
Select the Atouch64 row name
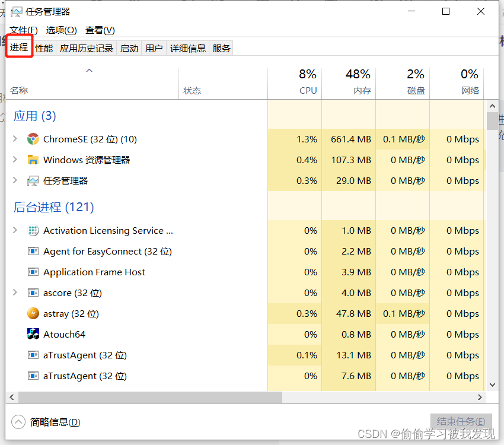64,335
